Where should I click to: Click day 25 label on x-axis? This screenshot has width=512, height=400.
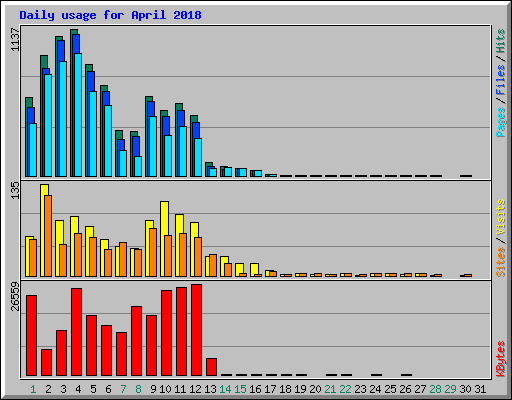tap(390, 389)
